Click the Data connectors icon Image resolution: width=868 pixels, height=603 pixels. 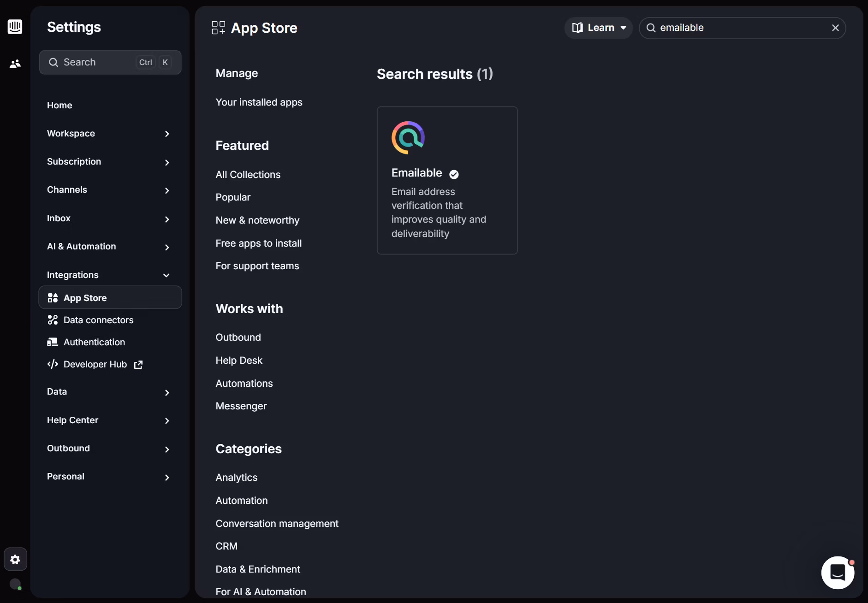pyautogui.click(x=53, y=320)
